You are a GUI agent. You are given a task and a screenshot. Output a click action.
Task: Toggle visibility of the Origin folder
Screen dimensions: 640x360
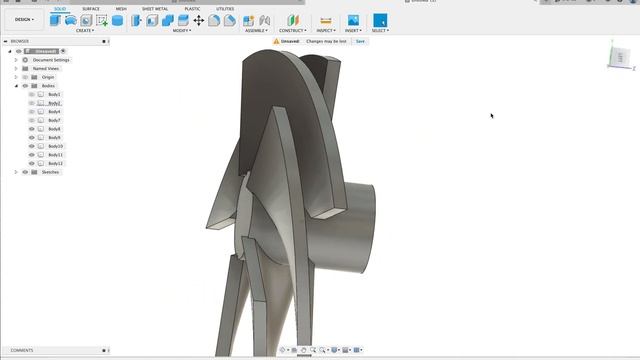pyautogui.click(x=25, y=77)
